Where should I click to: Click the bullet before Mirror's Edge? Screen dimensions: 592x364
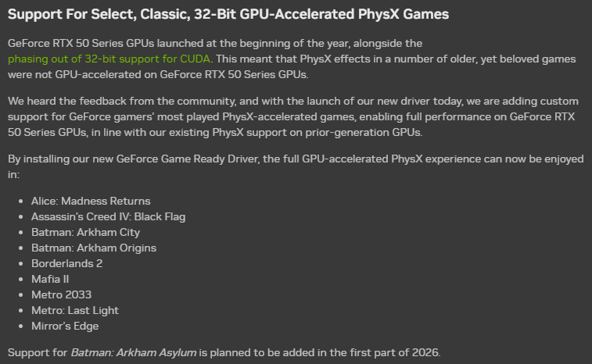tap(21, 327)
